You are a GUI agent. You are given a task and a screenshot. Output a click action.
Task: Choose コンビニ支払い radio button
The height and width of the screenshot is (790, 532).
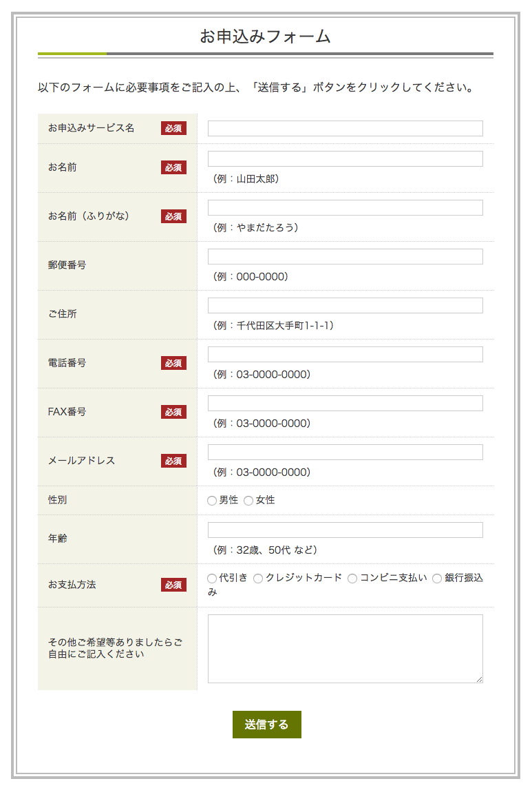click(352, 579)
